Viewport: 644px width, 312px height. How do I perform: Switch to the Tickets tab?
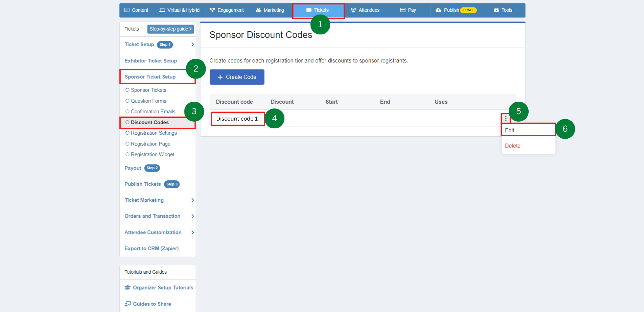point(318,10)
